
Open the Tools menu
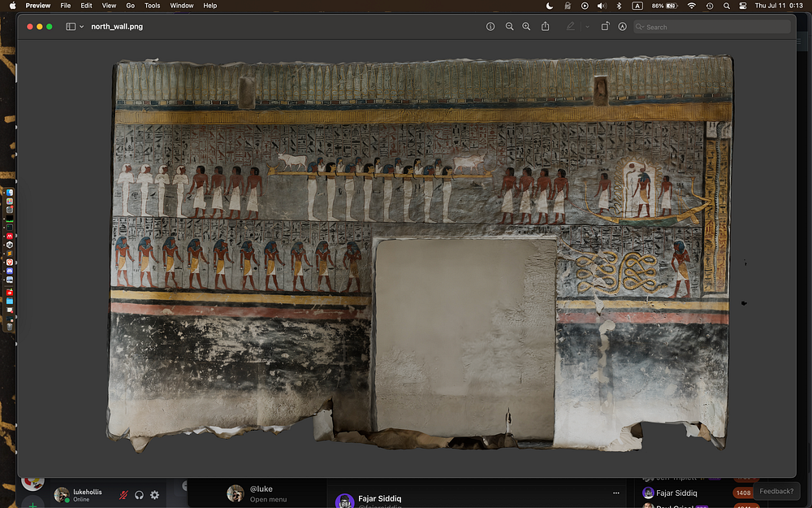tap(152, 6)
